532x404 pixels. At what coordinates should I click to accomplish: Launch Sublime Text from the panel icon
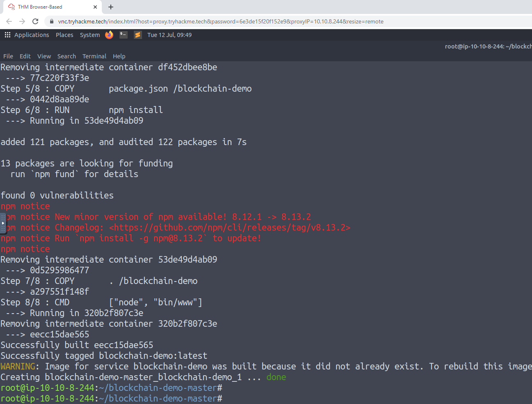click(x=138, y=35)
